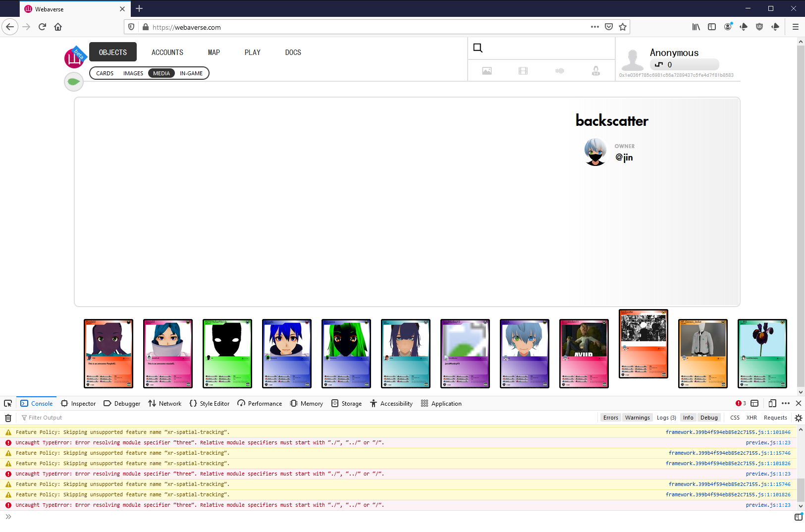Expand the browser hamburger menu

point(796,27)
